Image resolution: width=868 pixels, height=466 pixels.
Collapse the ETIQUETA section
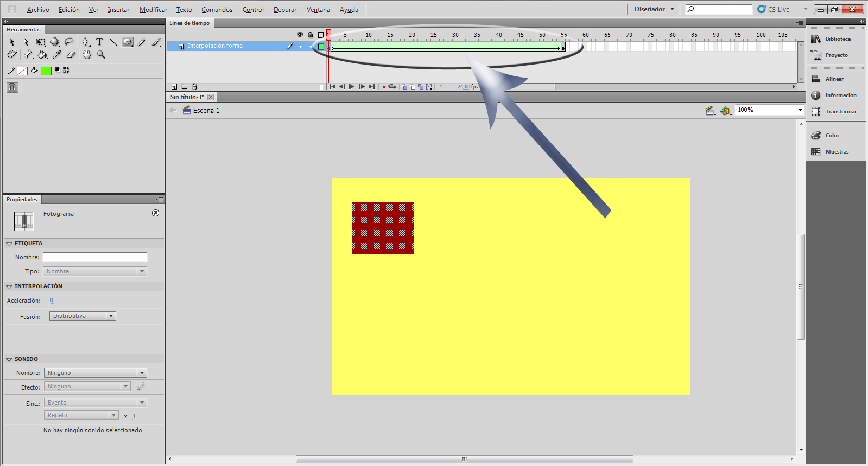[9, 244]
